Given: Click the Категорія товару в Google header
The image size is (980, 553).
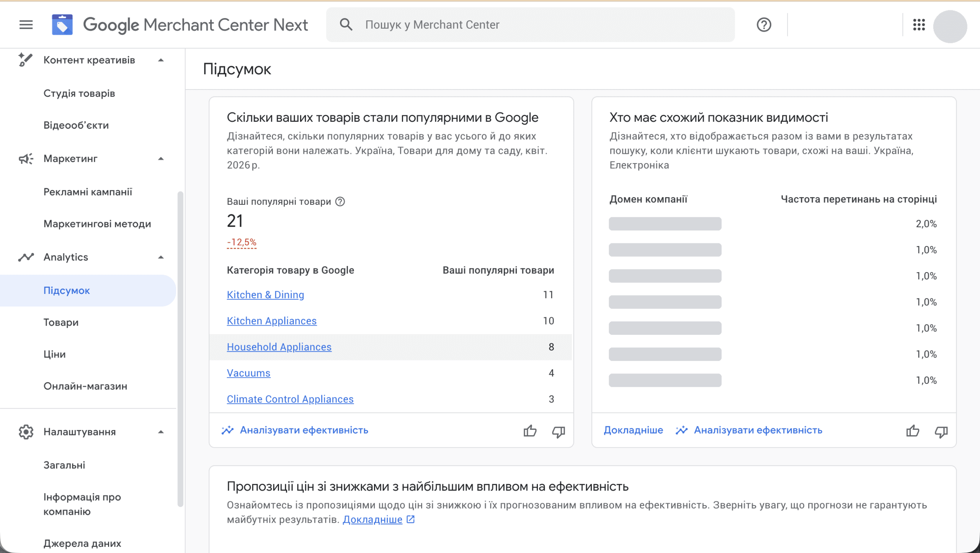Looking at the screenshot, I should 290,270.
